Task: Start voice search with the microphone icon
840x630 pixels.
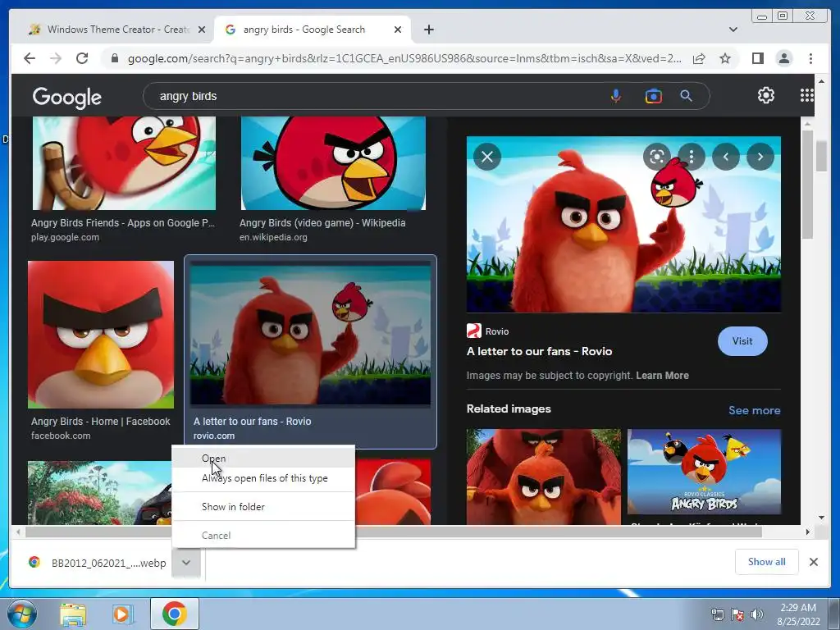Action: (x=616, y=96)
